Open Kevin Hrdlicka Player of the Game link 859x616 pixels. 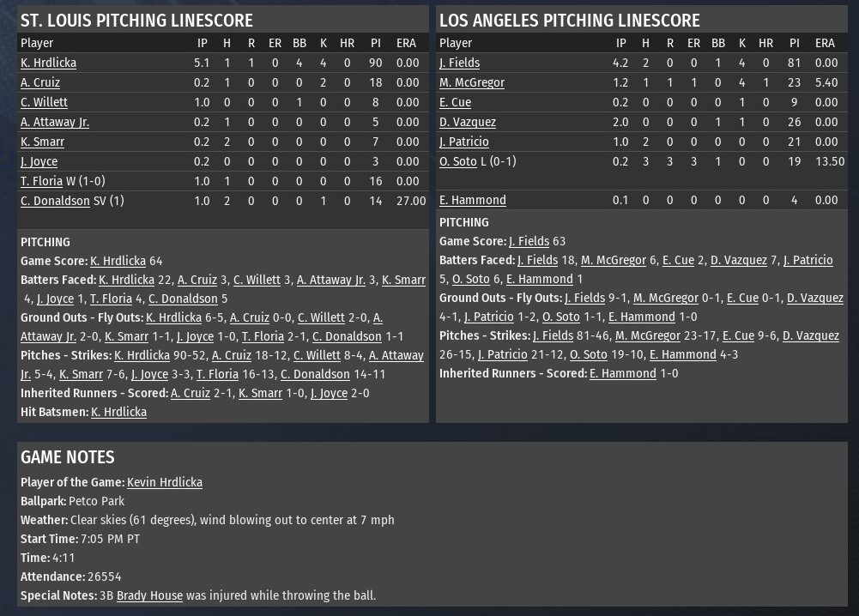tap(164, 482)
